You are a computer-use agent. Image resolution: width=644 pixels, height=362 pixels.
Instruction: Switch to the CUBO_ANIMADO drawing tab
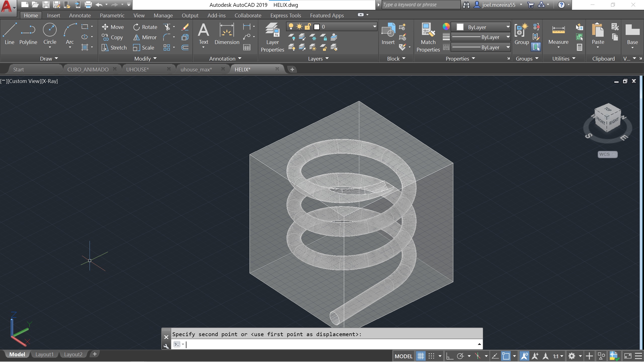coord(88,69)
